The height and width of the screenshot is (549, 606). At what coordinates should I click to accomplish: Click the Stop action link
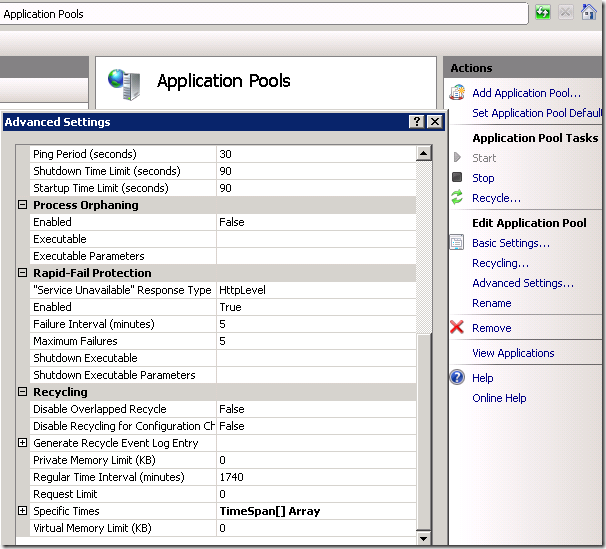click(483, 178)
